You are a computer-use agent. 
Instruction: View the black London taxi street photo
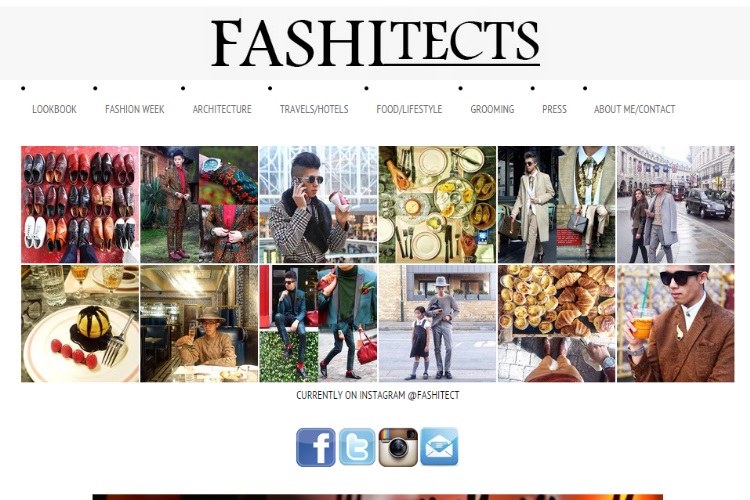tap(675, 204)
